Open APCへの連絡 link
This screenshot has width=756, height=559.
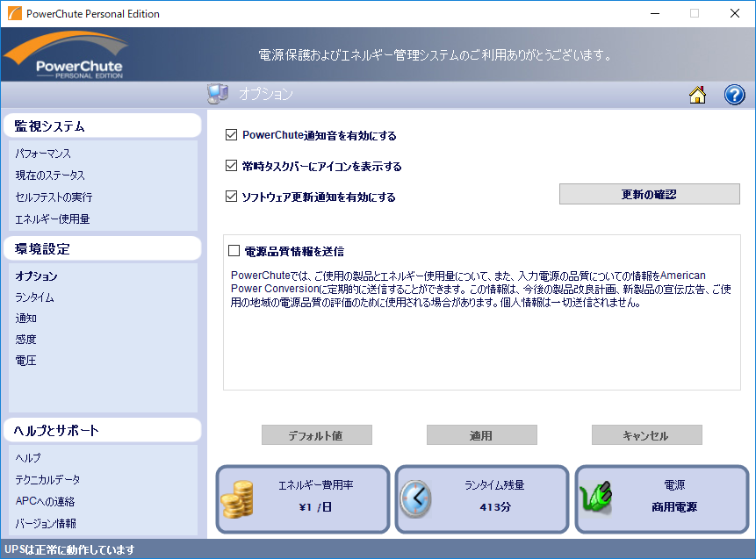(x=46, y=502)
